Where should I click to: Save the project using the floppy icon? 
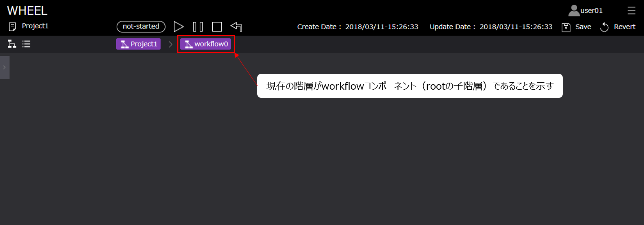point(566,27)
